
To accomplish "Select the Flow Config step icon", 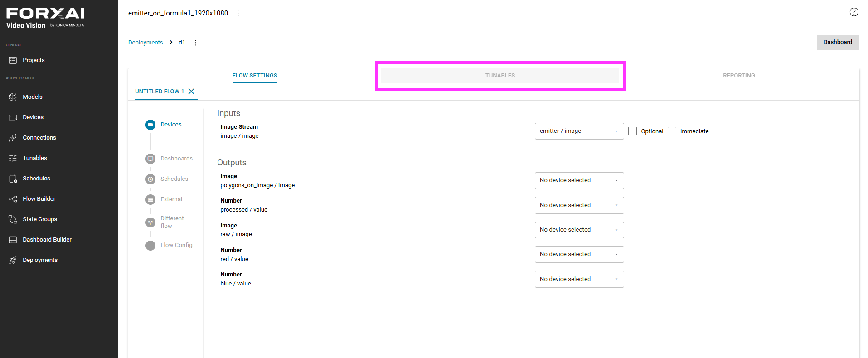I will (150, 245).
